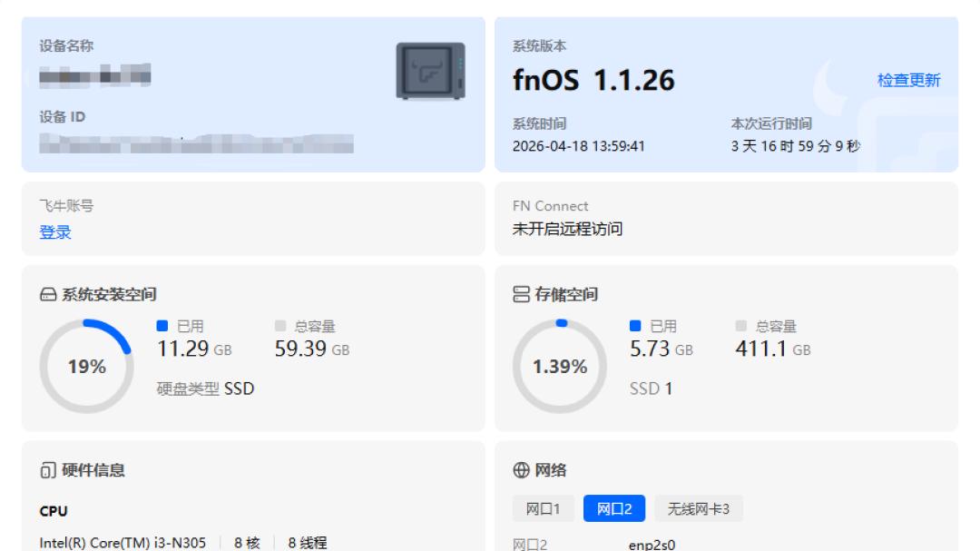
Task: Click the 硬盘类型 SSD text
Action: [205, 389]
